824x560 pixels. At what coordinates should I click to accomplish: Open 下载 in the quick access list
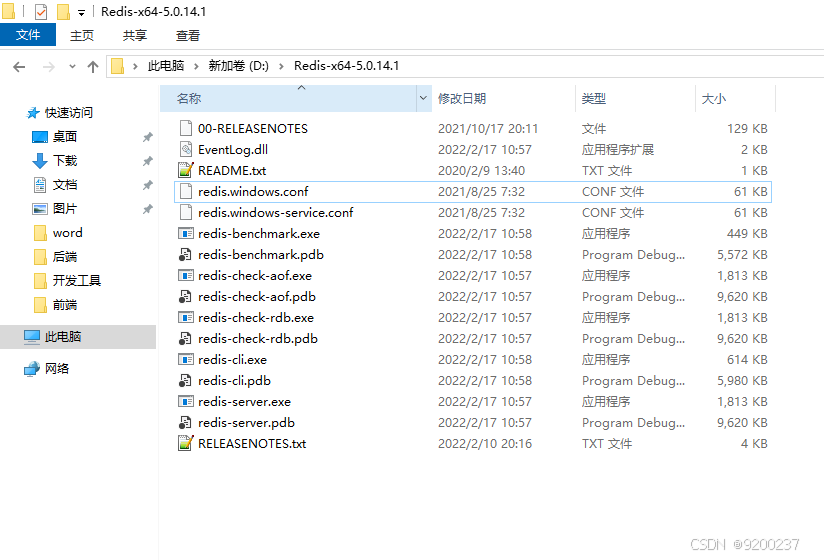65,160
